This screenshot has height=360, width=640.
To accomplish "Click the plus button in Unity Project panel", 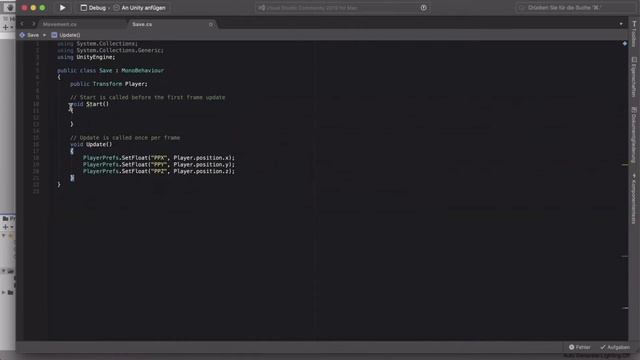I will [x=5, y=227].
